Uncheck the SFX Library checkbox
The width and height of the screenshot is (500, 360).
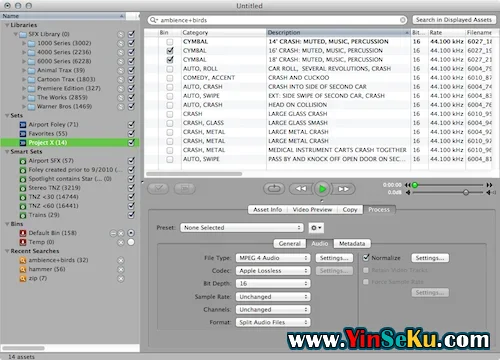[131, 34]
